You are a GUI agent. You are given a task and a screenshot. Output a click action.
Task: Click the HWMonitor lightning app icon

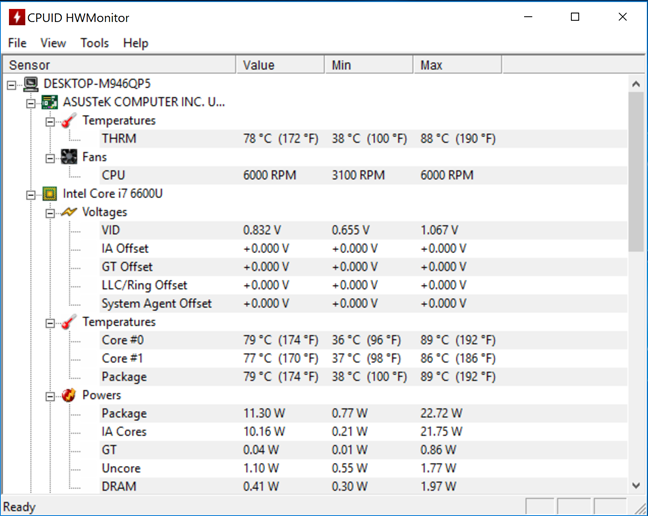[17, 17]
